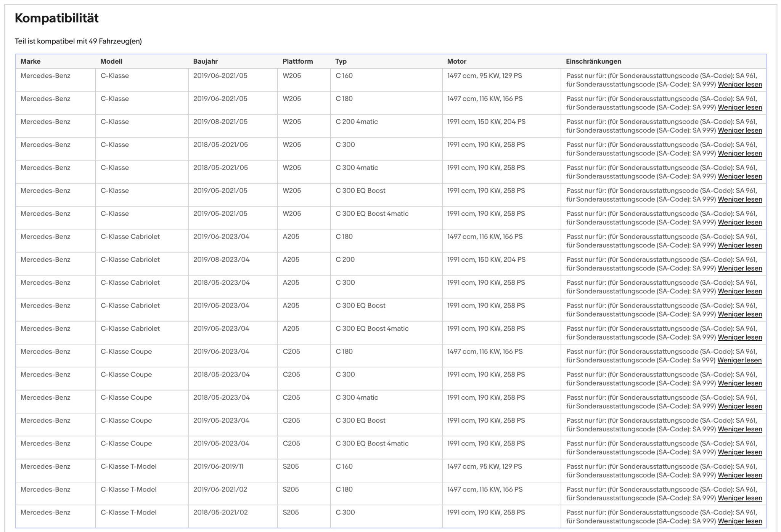Collapse restrictions for the C 200 4matic row
The image size is (781, 532).
click(740, 130)
